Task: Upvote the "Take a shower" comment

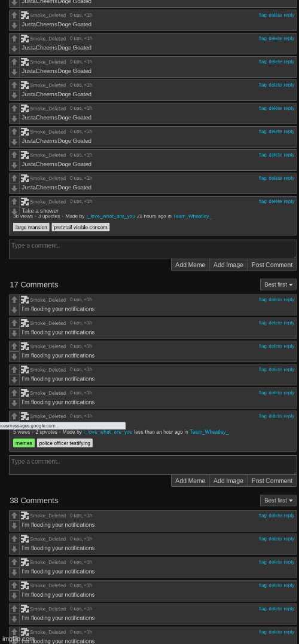Action: 14,201
